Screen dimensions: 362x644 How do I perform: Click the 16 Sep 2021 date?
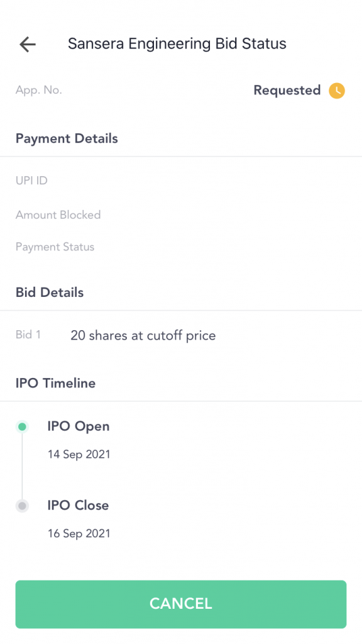pos(79,533)
